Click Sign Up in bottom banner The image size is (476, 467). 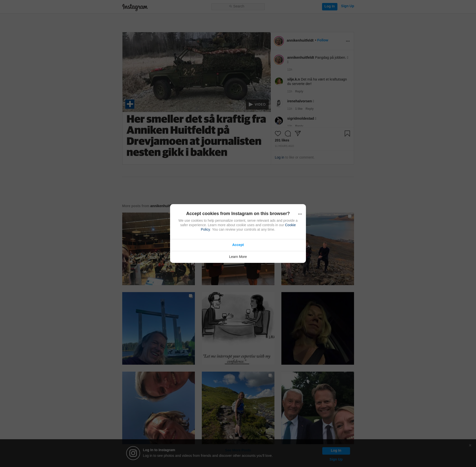coord(336,459)
